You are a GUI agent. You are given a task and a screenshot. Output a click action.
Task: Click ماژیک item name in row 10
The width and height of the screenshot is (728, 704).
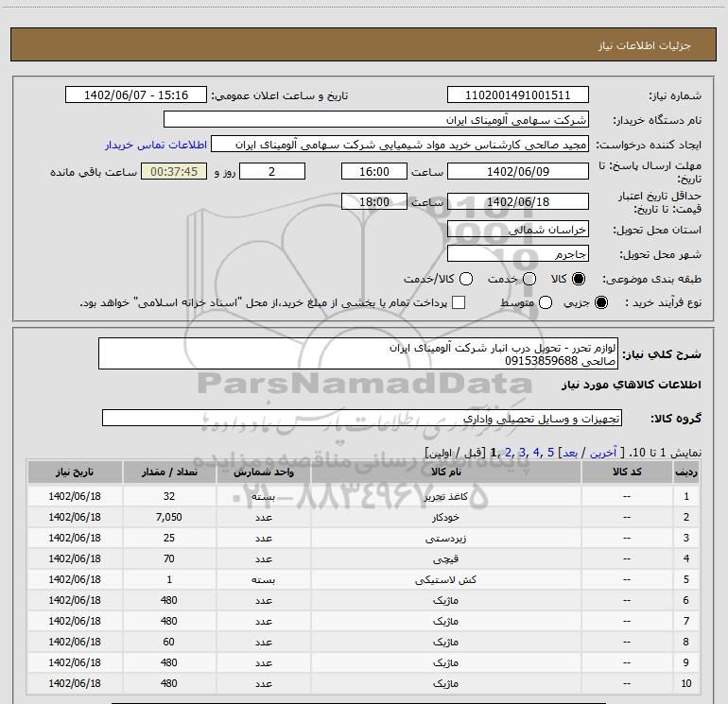(x=445, y=683)
